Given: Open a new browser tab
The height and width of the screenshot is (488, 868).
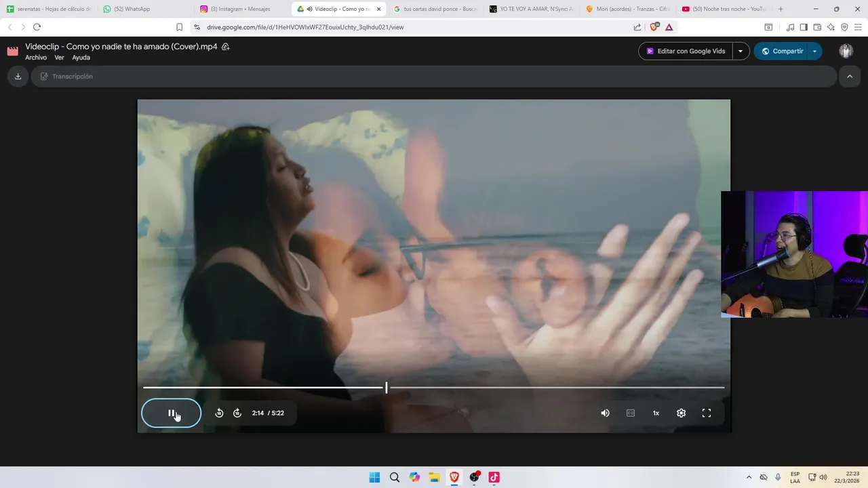Looking at the screenshot, I should click(x=781, y=9).
